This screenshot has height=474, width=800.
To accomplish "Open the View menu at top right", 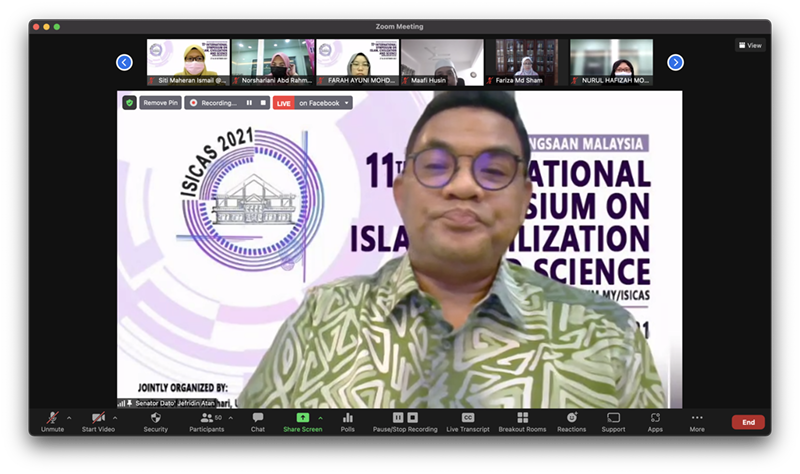I will coord(750,45).
